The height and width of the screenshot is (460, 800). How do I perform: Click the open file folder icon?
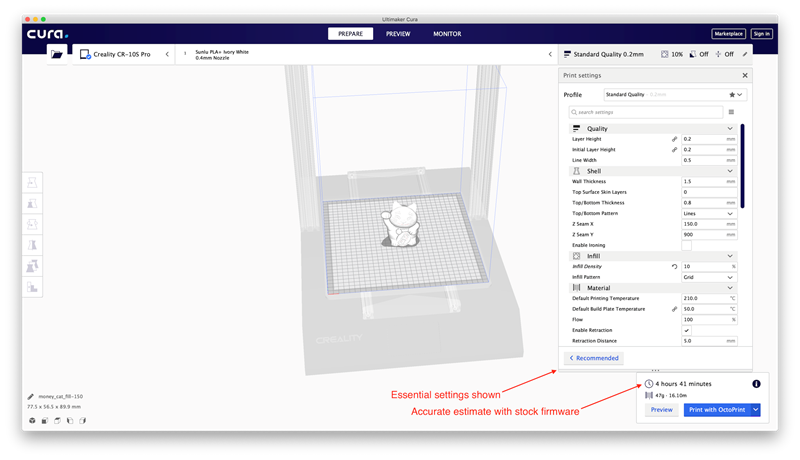point(57,54)
